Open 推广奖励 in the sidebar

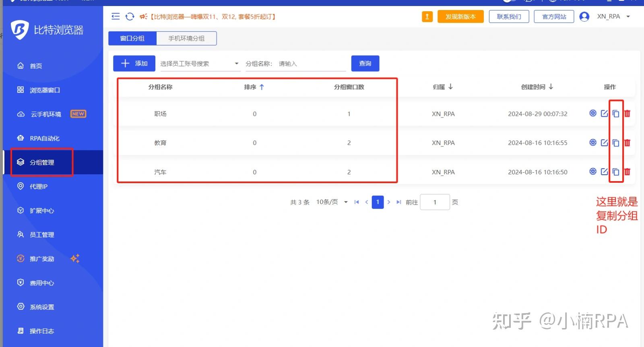[35, 259]
